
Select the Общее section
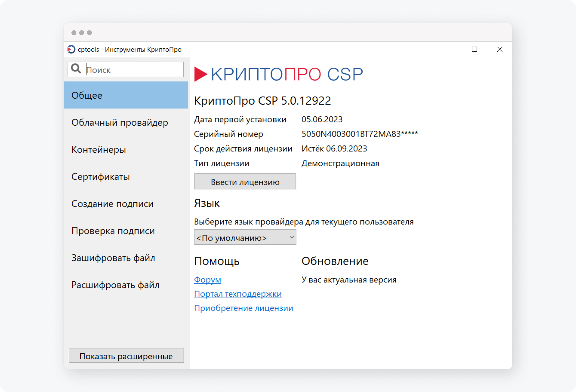click(x=126, y=95)
